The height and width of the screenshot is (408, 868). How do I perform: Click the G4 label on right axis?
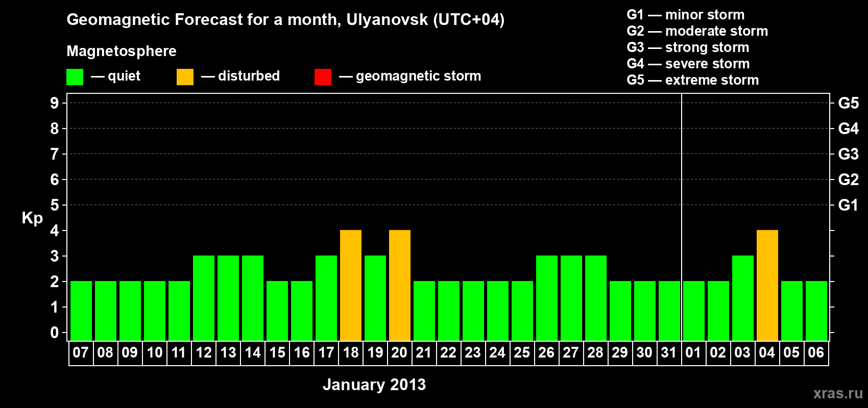pos(849,129)
